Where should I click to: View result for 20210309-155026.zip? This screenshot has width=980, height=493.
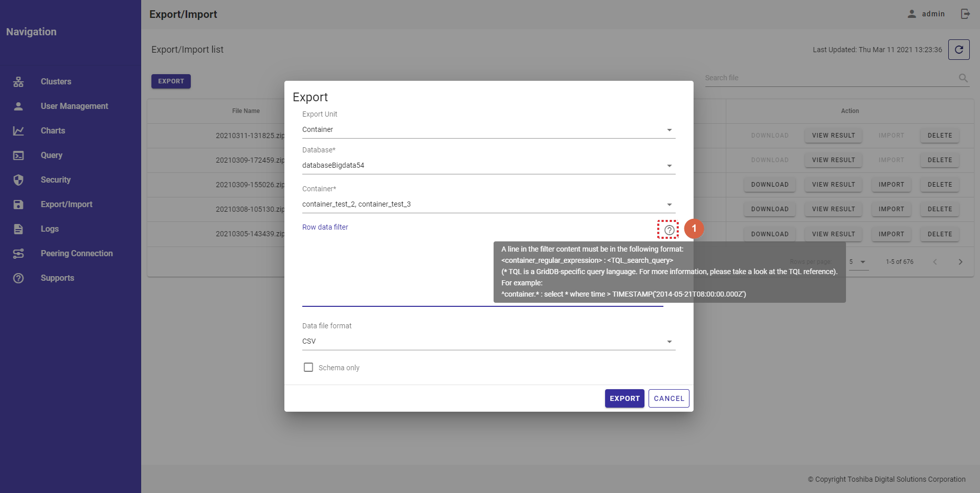coord(833,185)
